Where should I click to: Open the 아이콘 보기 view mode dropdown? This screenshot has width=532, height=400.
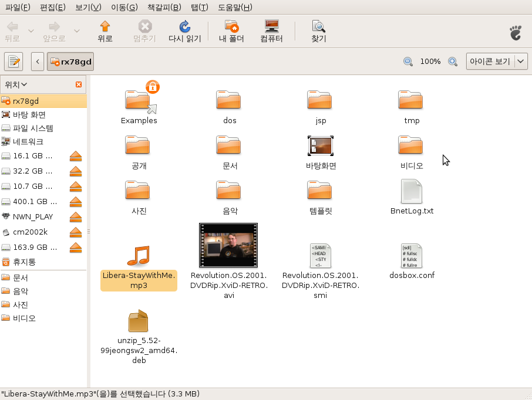pyautogui.click(x=497, y=62)
